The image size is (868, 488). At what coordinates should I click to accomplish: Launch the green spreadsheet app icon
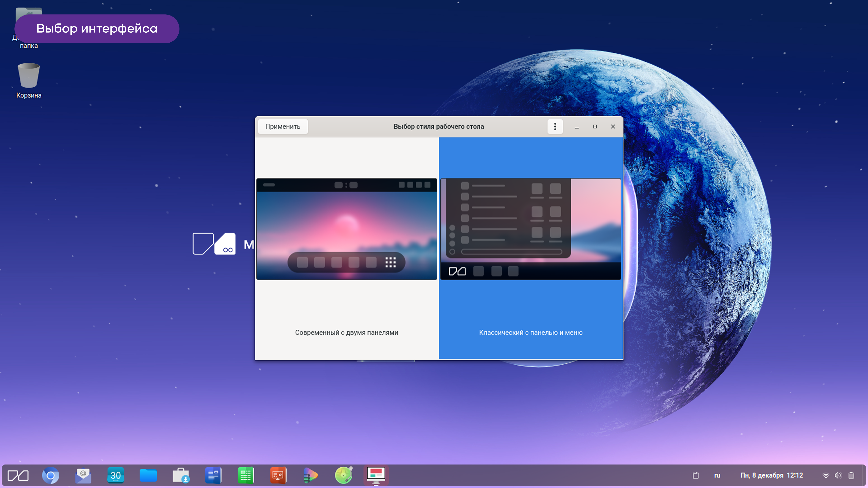tap(246, 475)
